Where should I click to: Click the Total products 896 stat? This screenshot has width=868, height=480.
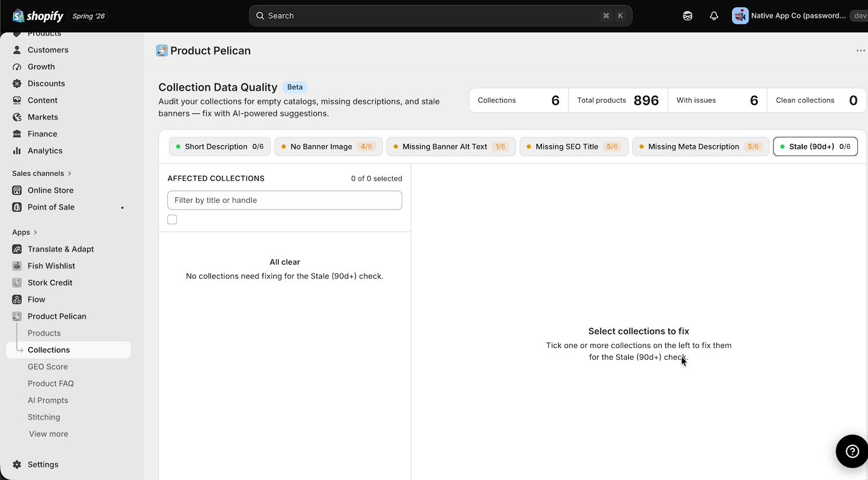[x=618, y=100]
